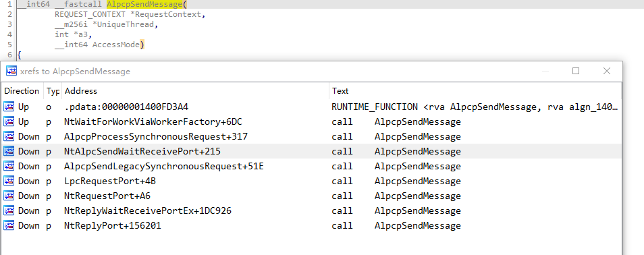Image resolution: width=644 pixels, height=255 pixels.
Task: Select address LpcRequestPort+4B
Action: [x=110, y=181]
